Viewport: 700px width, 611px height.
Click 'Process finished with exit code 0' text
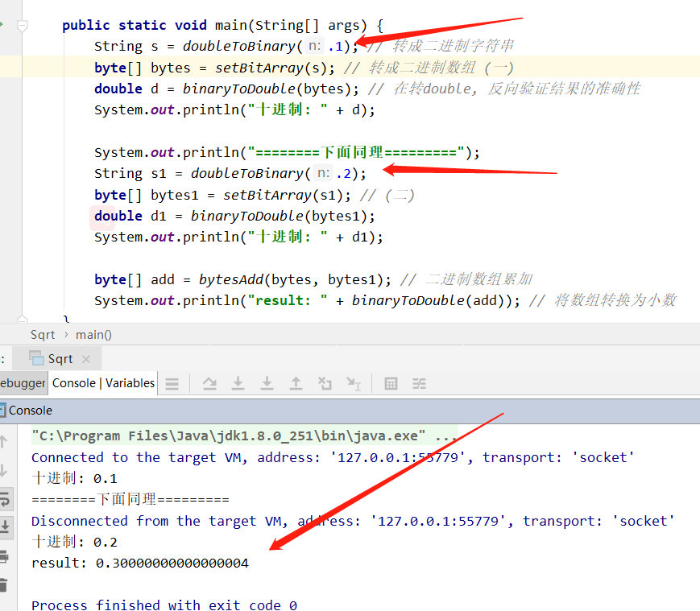pos(164,605)
